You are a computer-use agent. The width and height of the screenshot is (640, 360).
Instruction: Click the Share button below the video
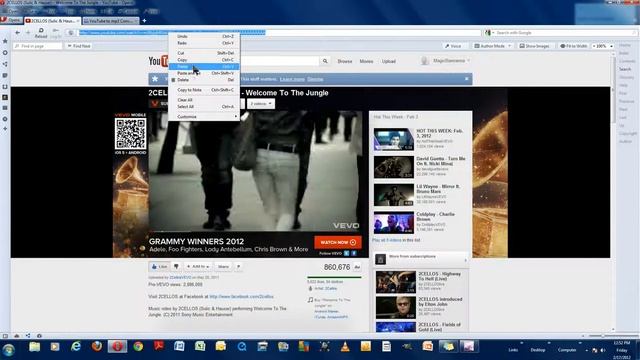click(x=223, y=267)
